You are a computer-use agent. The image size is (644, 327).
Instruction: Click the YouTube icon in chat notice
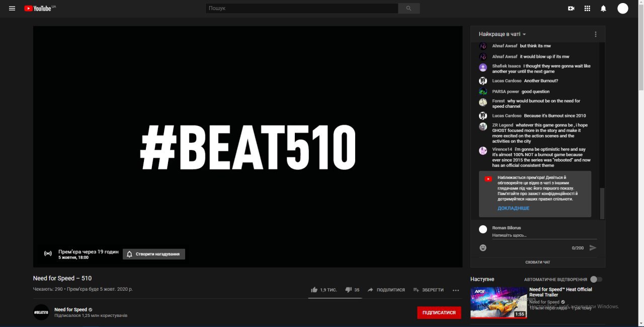[x=488, y=179]
